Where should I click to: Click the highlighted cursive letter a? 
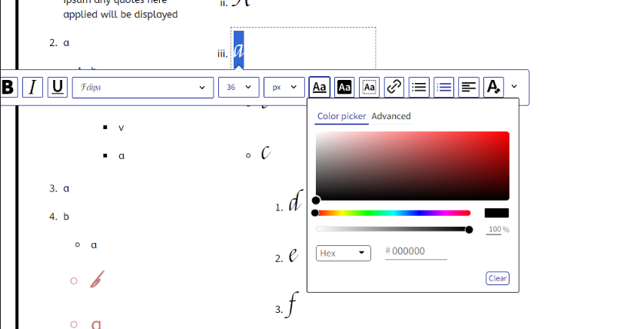click(x=239, y=50)
